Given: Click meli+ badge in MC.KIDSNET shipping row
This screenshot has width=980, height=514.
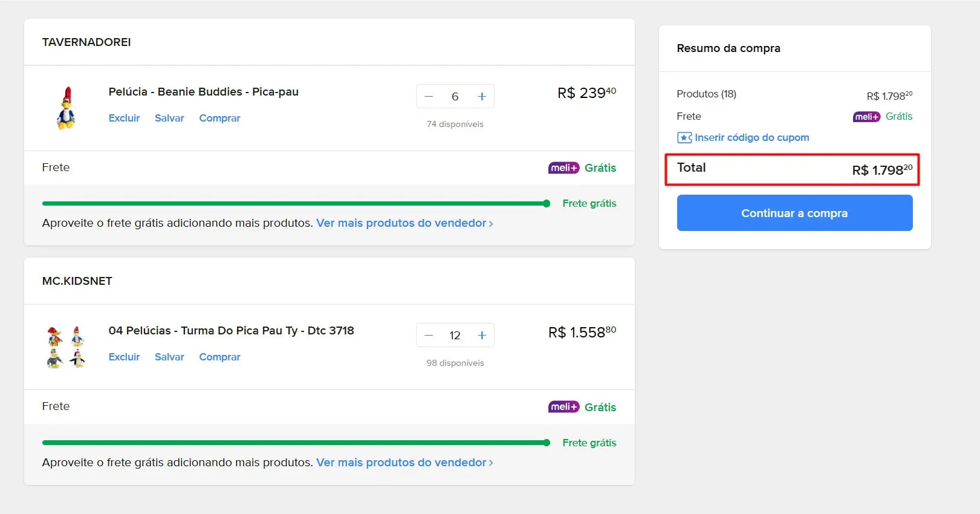Looking at the screenshot, I should (x=563, y=407).
